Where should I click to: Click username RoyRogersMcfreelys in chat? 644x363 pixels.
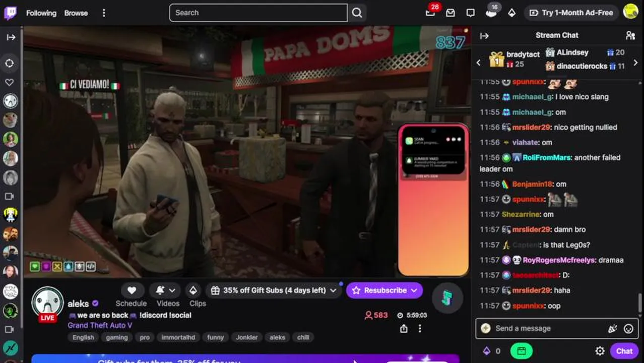[559, 260]
